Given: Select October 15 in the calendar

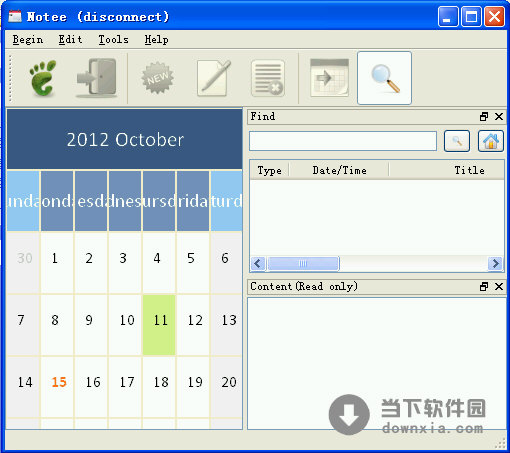Looking at the screenshot, I should click(57, 387).
